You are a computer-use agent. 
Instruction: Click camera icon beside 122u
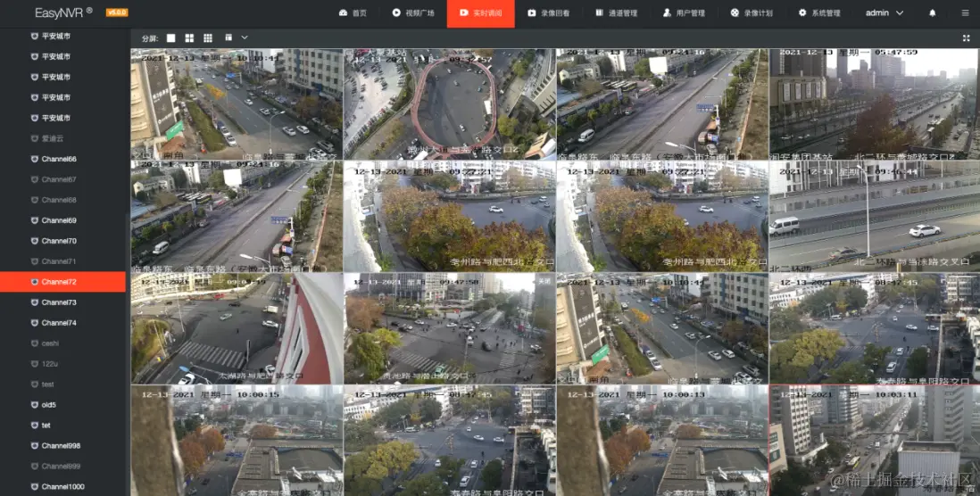point(35,364)
